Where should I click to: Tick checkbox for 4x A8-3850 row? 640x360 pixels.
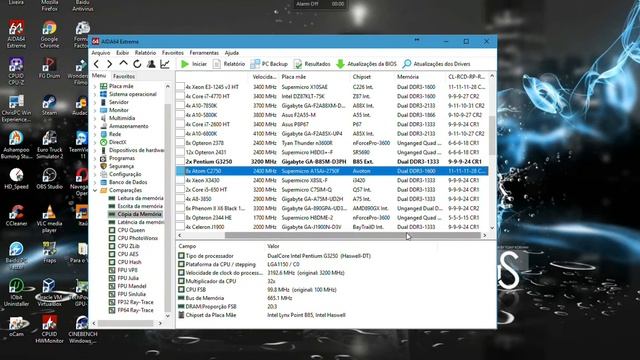[x=180, y=199]
